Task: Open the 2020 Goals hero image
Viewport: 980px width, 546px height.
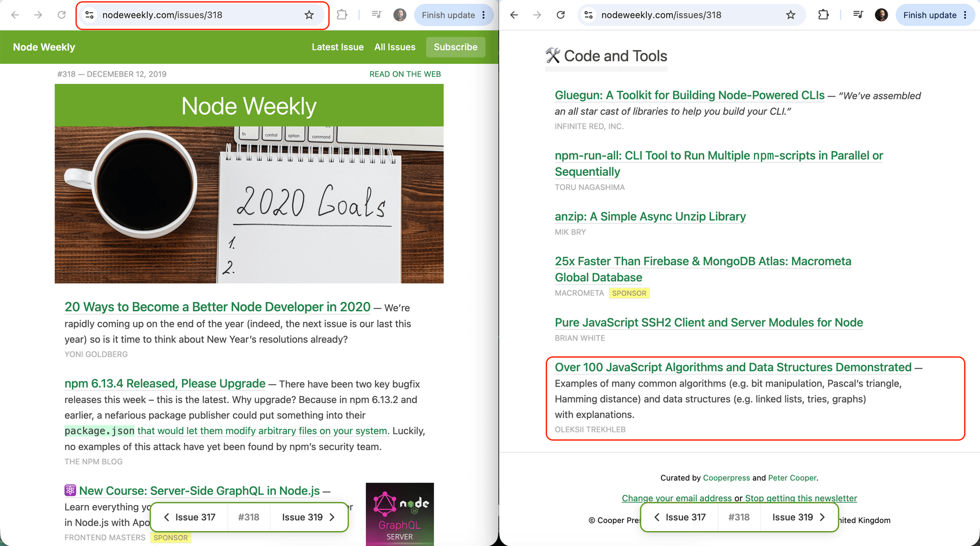Action: click(x=249, y=205)
